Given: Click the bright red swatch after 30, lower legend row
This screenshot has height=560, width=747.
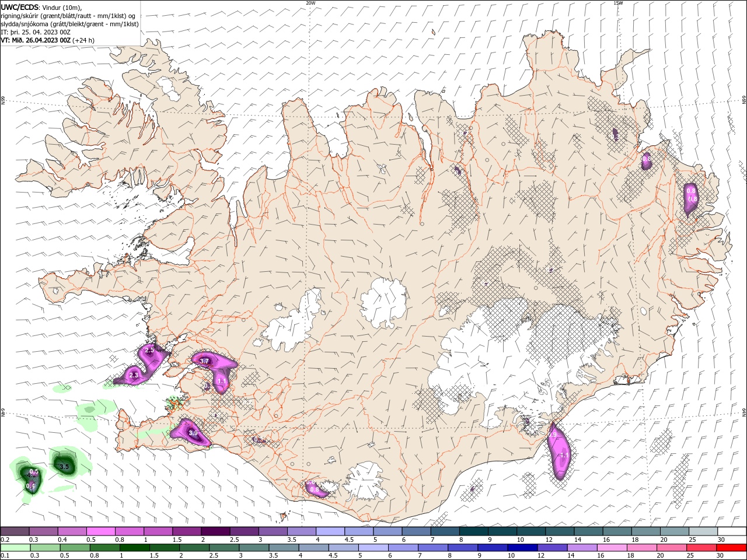Looking at the screenshot, I should point(731,548).
